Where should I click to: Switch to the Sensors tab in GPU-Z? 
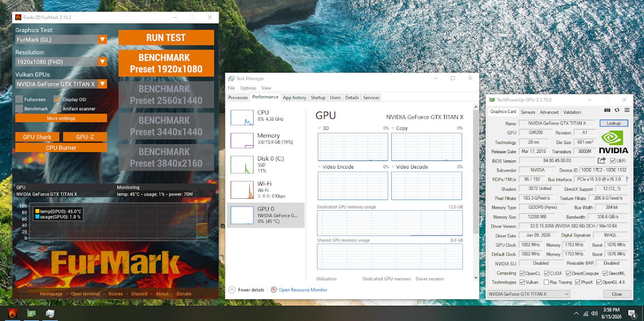point(528,112)
